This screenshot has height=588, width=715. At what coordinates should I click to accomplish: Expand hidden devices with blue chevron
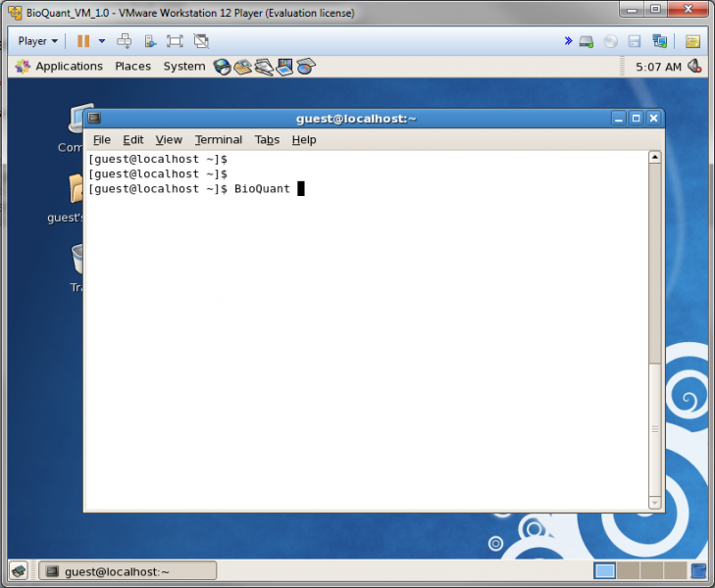click(x=568, y=41)
